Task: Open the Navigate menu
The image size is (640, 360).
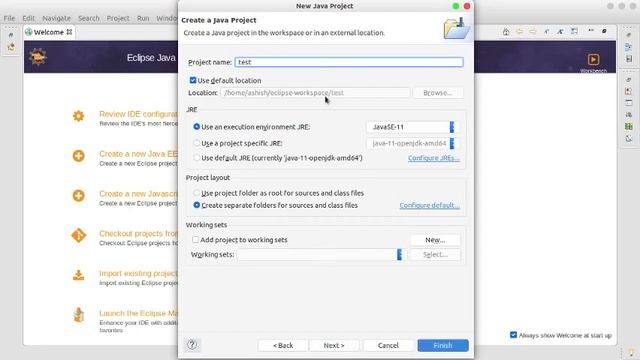Action: click(56, 18)
